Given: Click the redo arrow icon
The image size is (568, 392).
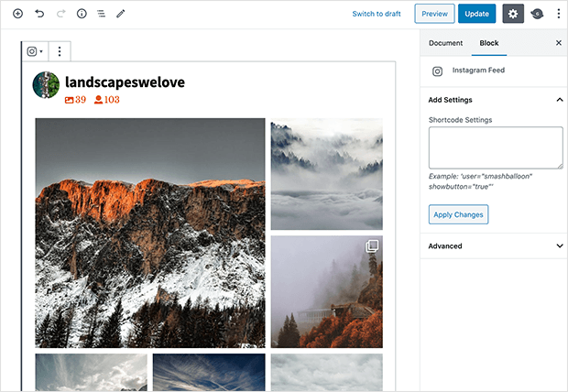Looking at the screenshot, I should tap(60, 14).
